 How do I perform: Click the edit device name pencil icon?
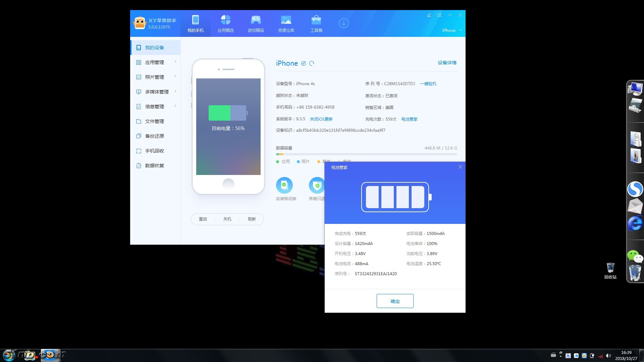(x=303, y=63)
